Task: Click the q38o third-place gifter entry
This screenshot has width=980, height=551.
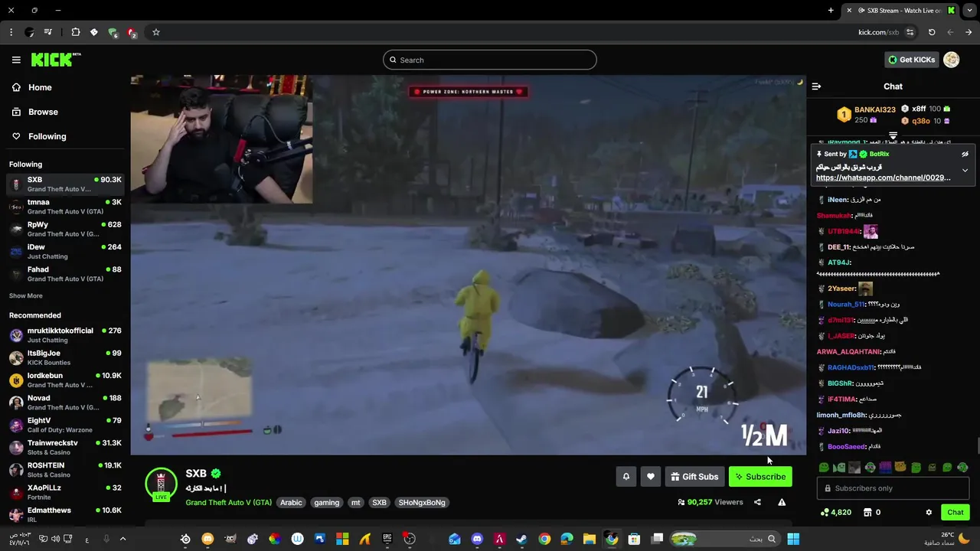Action: pos(926,121)
